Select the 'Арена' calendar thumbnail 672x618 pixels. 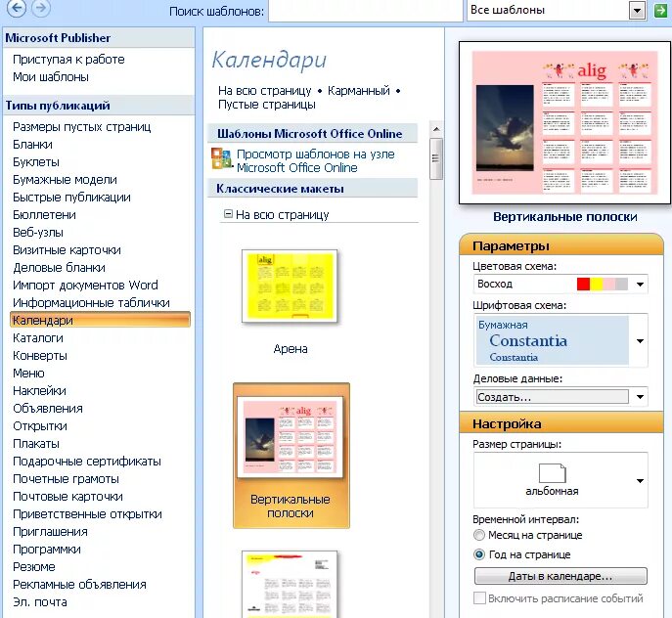(290, 286)
